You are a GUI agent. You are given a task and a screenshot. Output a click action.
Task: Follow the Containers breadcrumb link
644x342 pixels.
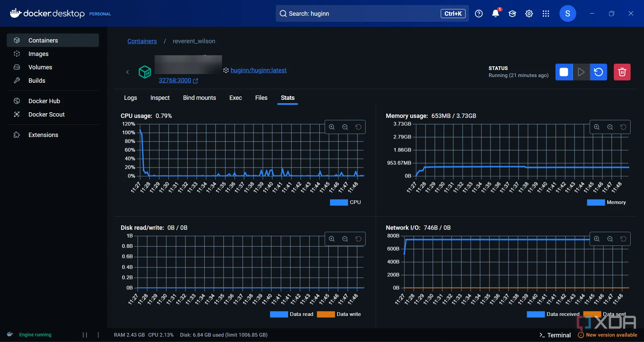(x=142, y=41)
